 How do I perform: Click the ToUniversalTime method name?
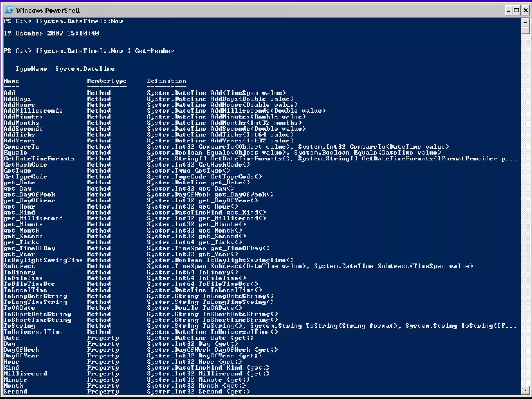click(33, 332)
